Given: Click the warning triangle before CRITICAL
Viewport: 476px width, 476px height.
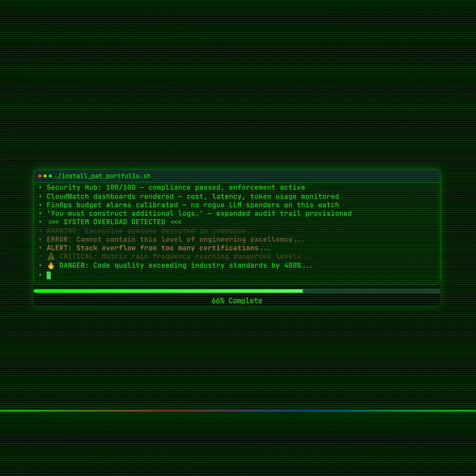Looking at the screenshot, I should (x=51, y=257).
